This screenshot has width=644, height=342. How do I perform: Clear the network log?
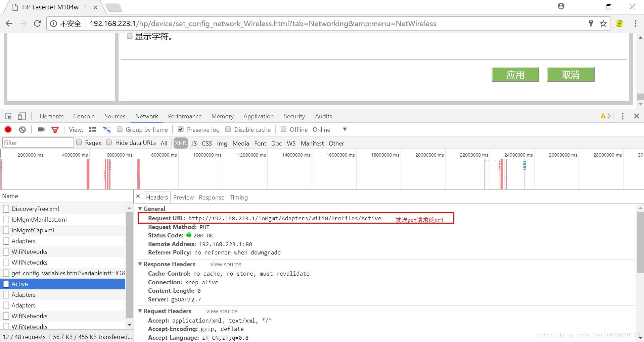point(22,129)
